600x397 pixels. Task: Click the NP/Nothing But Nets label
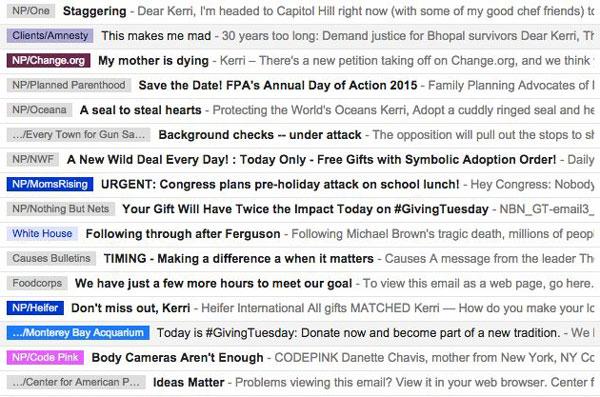(x=60, y=209)
